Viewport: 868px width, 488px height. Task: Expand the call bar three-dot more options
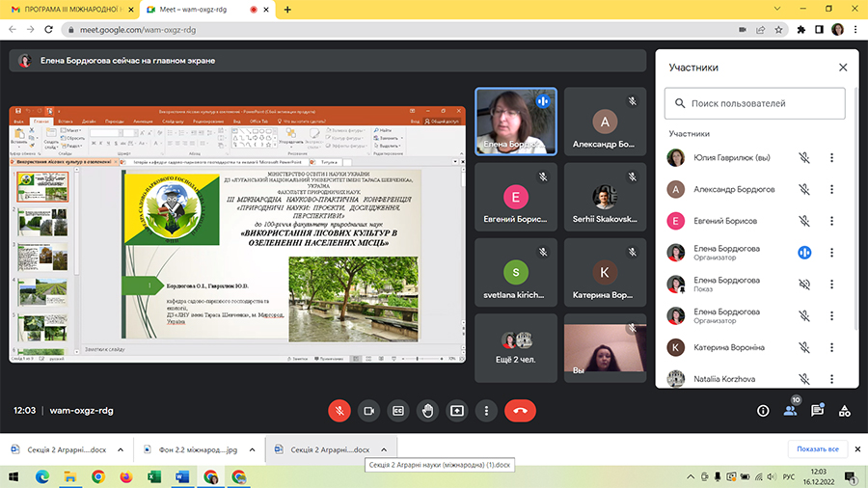click(x=487, y=410)
